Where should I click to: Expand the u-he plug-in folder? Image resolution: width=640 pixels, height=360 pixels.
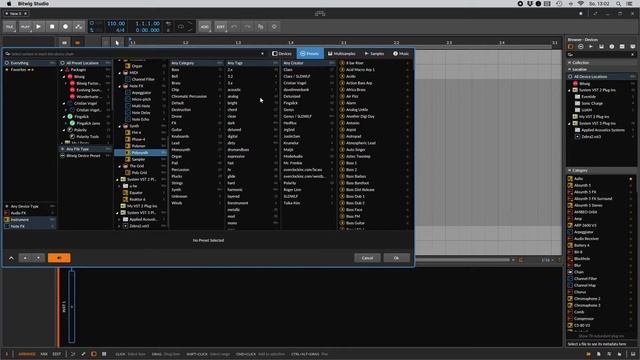120,186
